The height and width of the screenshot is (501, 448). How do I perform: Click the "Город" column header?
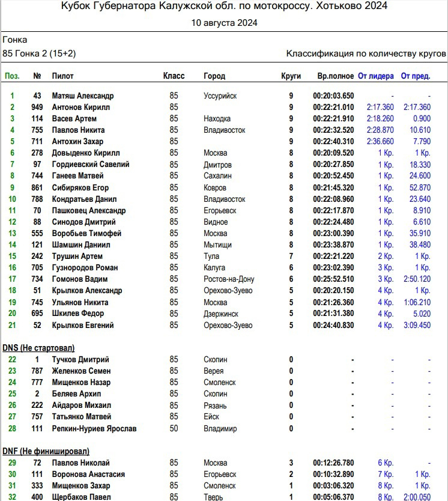(x=214, y=76)
